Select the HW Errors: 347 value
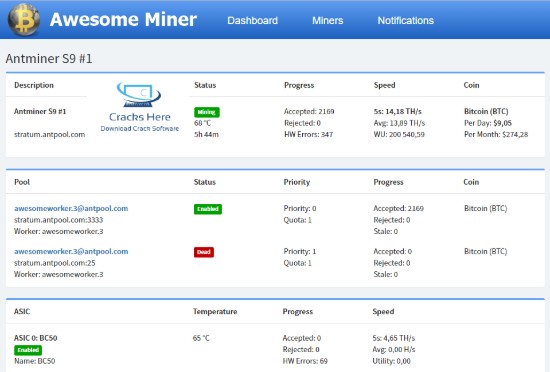Image resolution: width=550 pixels, height=372 pixels. pyautogui.click(x=309, y=134)
